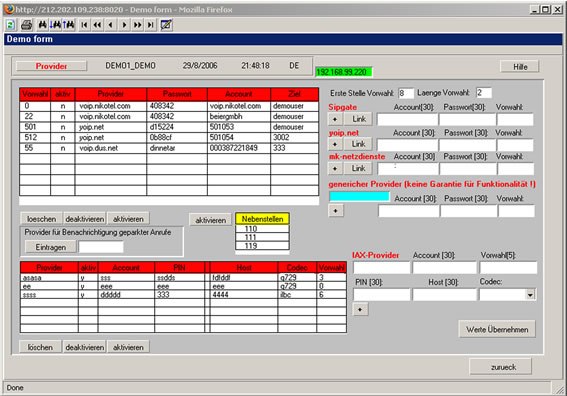Select the voip.dus.net provider row
The image size is (567, 396).
[x=169, y=148]
